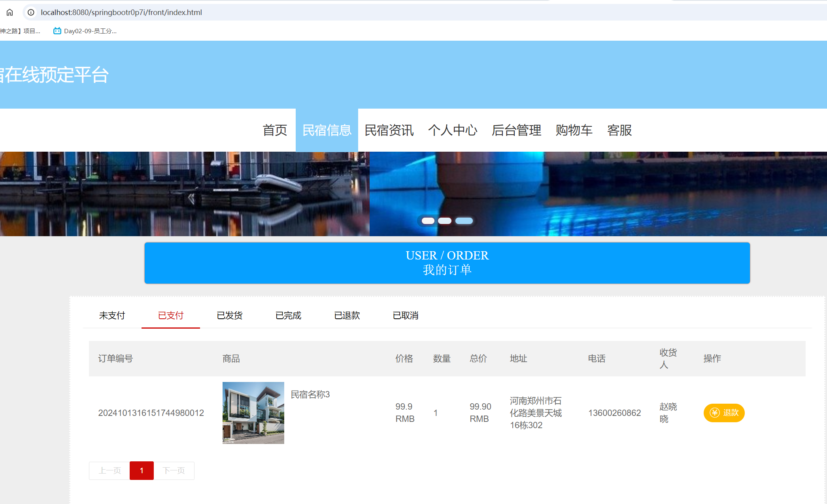
Task: Open the 后台管理 admin panel
Action: (517, 130)
